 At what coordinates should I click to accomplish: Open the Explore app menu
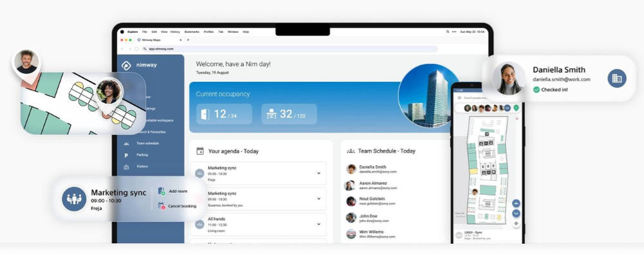coord(133,32)
